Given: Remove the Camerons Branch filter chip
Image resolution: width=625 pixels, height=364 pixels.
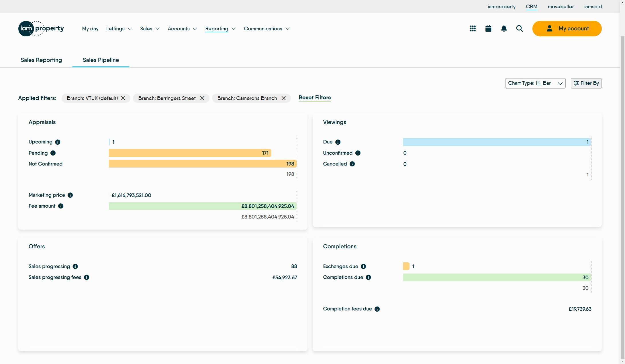Looking at the screenshot, I should tap(284, 98).
